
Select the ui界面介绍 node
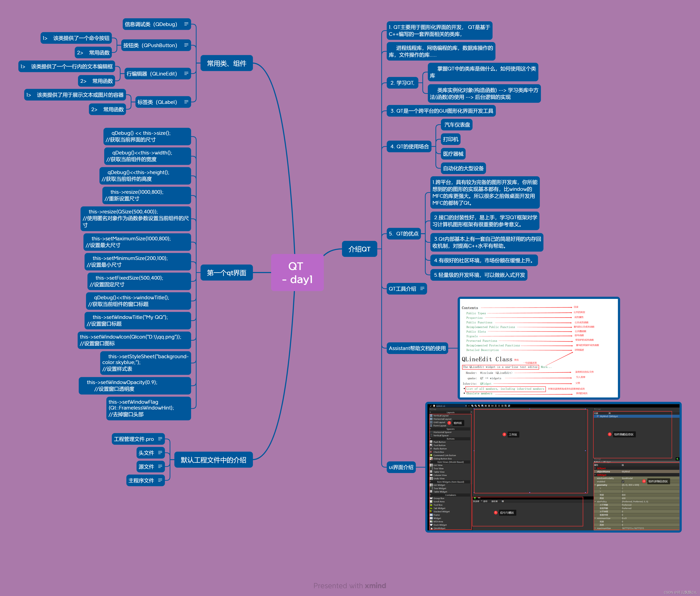click(x=401, y=467)
